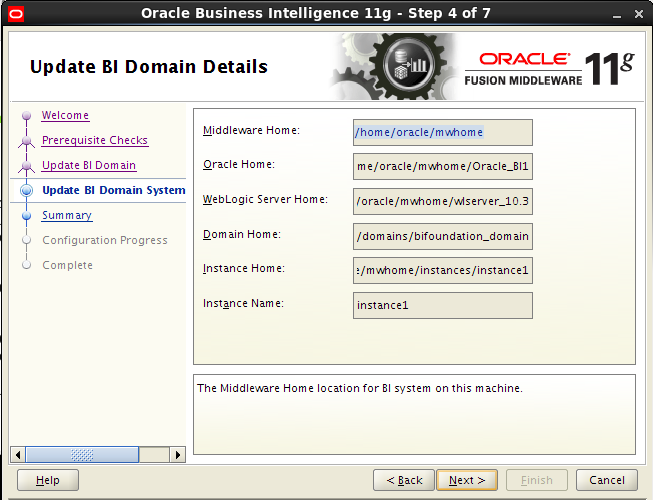Click the Middleware Home help description text
This screenshot has height=500, width=653.
(x=360, y=388)
